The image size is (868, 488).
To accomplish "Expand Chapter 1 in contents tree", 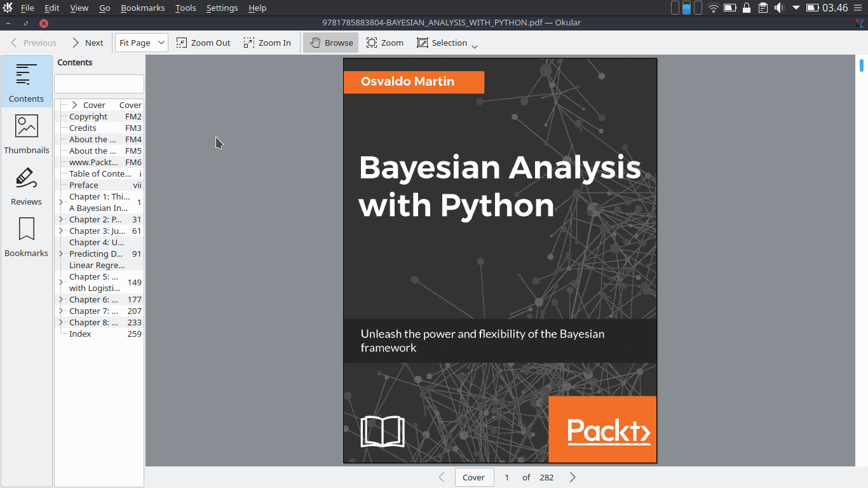I will 61,202.
